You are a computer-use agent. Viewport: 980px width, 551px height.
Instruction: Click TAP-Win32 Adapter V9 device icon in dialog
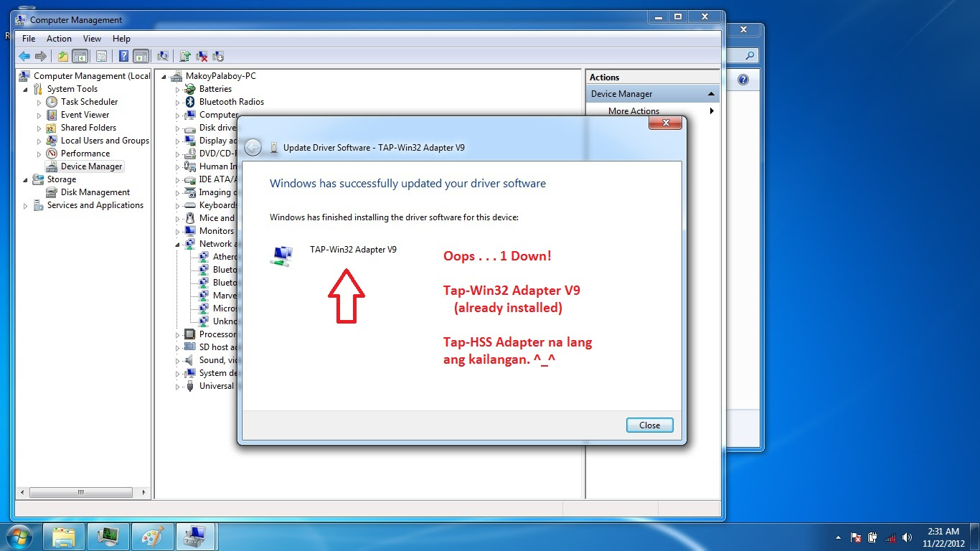pyautogui.click(x=281, y=256)
